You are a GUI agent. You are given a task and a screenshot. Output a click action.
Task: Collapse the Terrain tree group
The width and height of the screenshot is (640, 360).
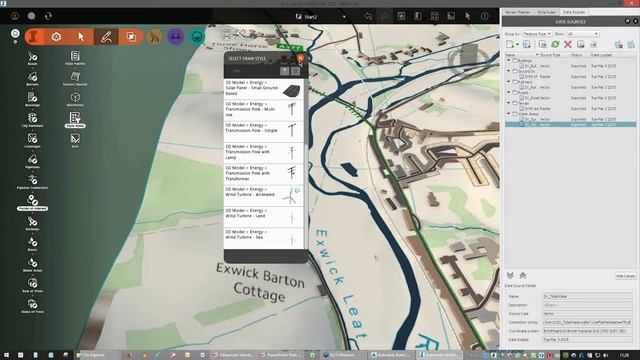click(509, 103)
